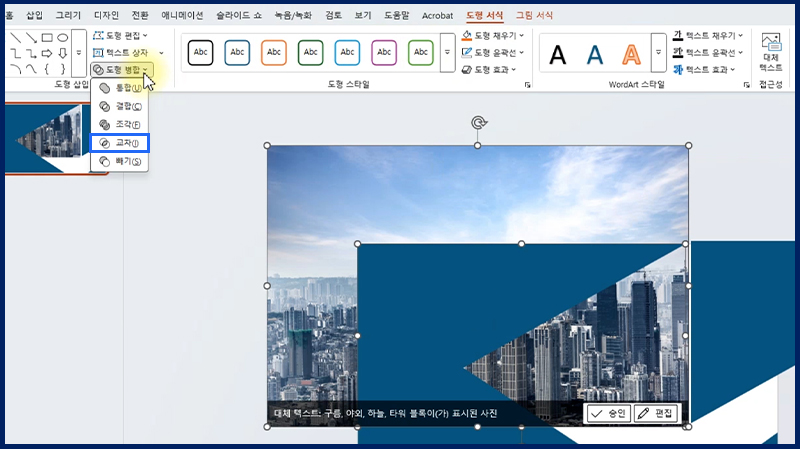Image resolution: width=800 pixels, height=449 pixels.
Task: Switch to the 디자인 tab
Action: [x=106, y=15]
